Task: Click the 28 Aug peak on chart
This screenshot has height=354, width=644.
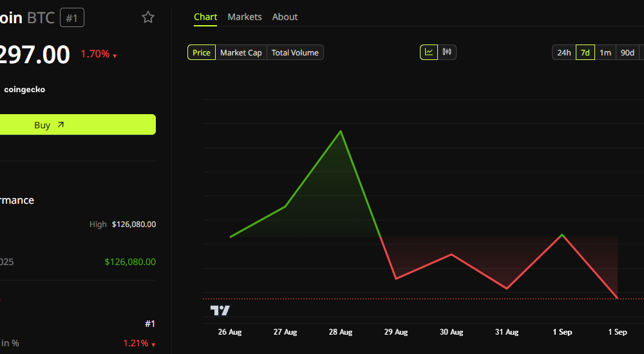Action: click(x=341, y=131)
